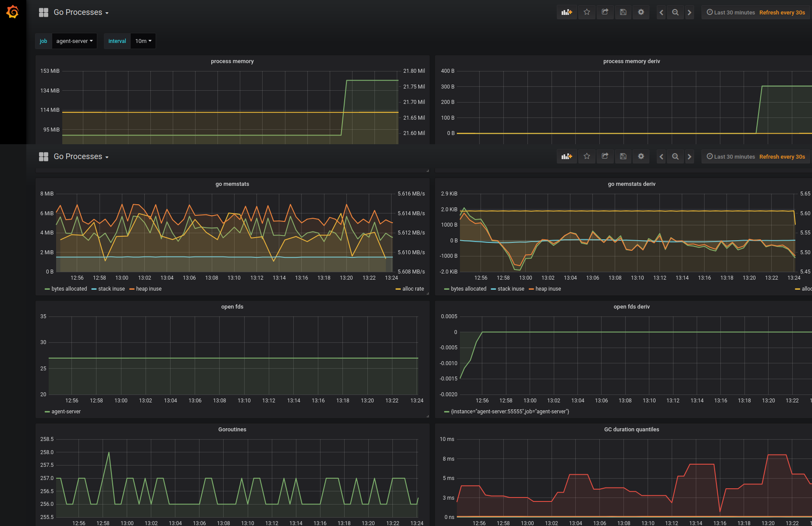Share icon in the header above go memstats deriv

[605, 156]
